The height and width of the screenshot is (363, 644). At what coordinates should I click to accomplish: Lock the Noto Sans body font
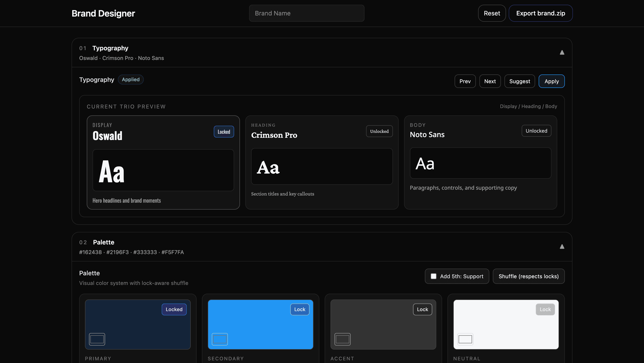point(536,131)
